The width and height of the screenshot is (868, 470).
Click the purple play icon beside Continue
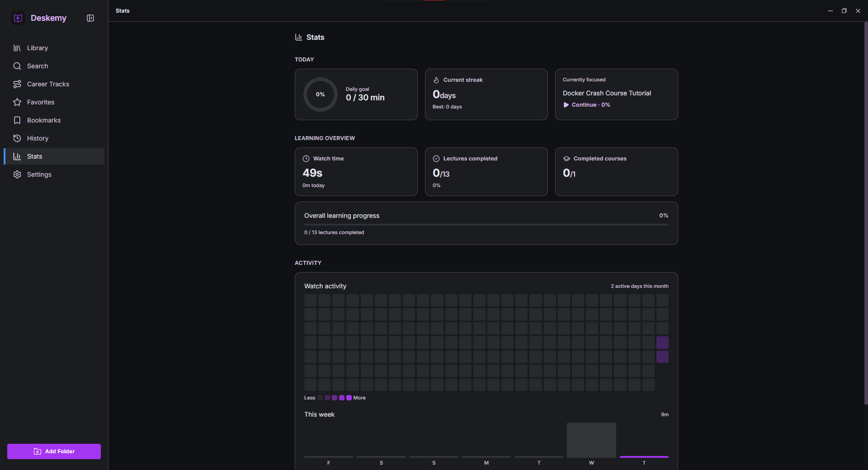(566, 105)
